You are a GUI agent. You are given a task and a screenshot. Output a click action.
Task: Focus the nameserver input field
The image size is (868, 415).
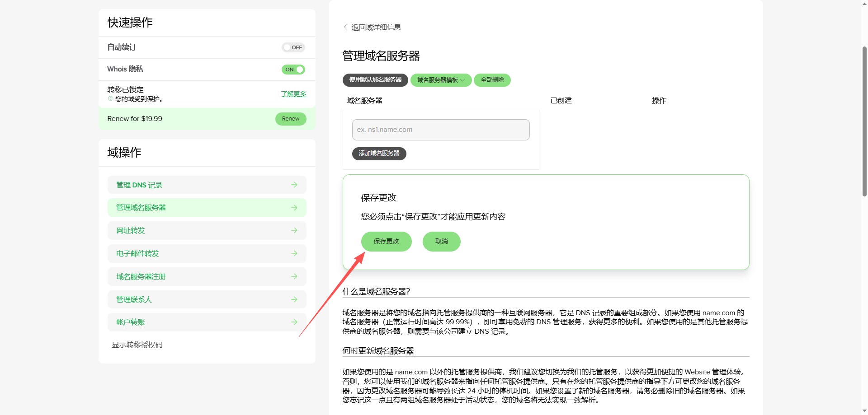coord(441,130)
